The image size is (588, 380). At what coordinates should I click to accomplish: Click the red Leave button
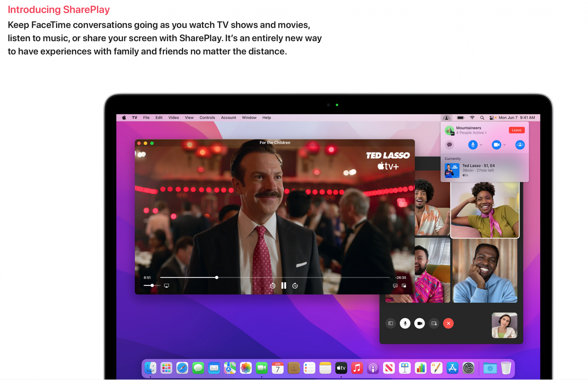516,130
